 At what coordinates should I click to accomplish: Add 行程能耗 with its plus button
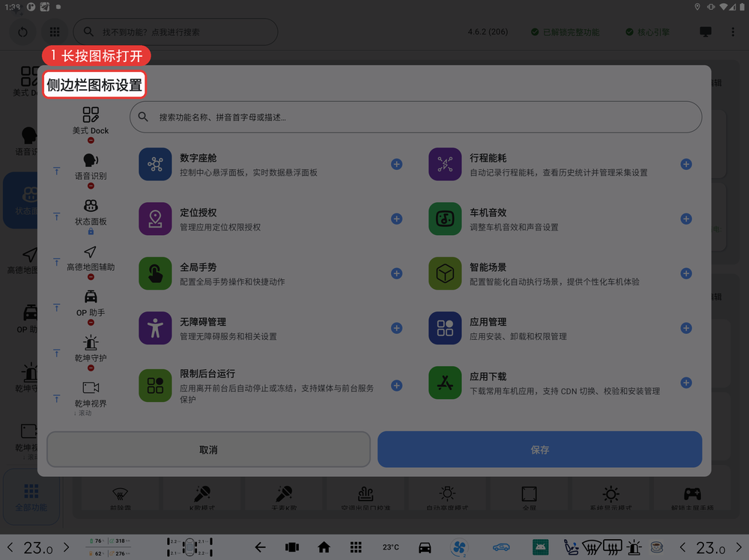(x=686, y=164)
